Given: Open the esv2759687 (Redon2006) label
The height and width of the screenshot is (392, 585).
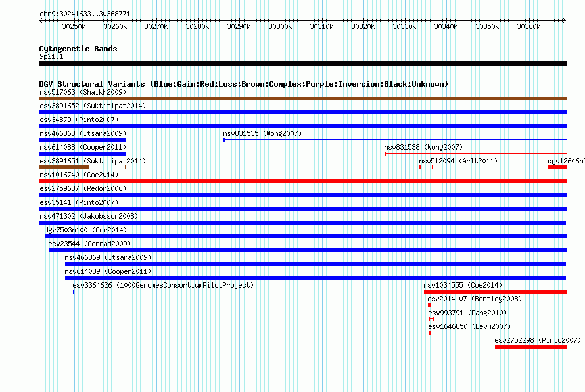Looking at the screenshot, I should (83, 188).
